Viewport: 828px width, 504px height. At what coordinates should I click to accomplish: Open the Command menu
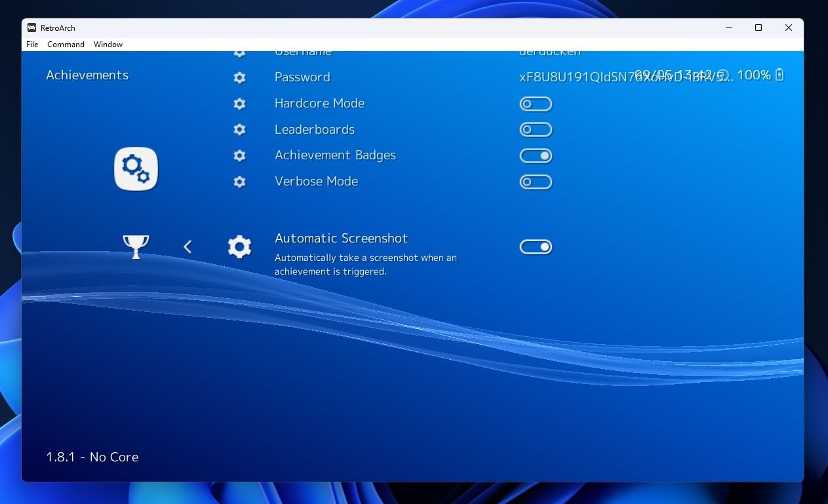click(66, 45)
